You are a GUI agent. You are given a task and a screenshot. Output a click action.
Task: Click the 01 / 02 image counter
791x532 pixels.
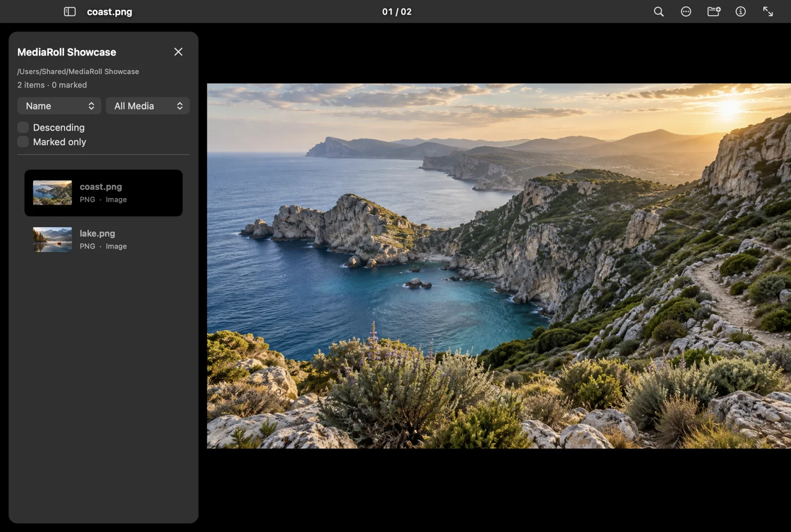tap(397, 11)
